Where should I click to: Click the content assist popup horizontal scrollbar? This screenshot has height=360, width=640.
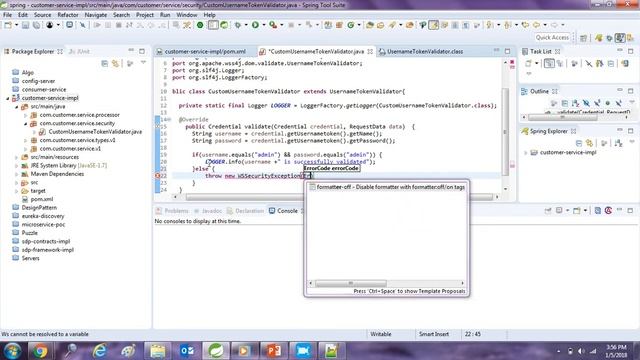click(x=351, y=283)
